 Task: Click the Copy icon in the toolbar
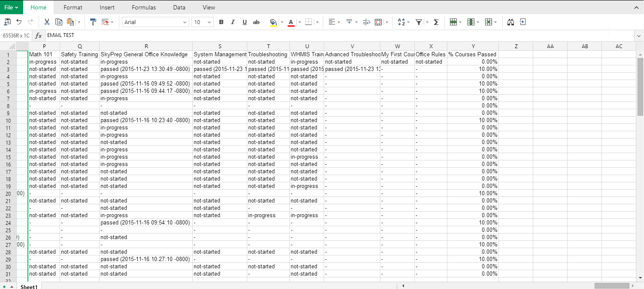point(59,22)
